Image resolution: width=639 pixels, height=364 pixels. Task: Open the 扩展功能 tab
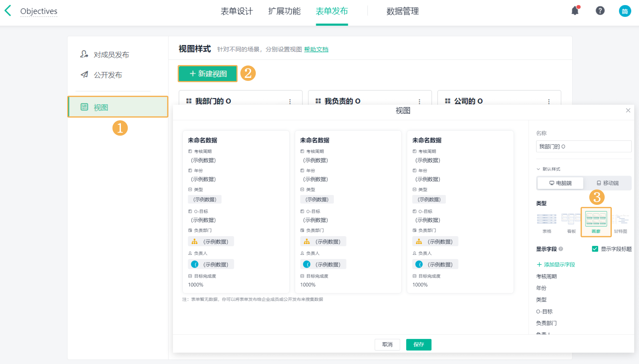[x=284, y=11]
